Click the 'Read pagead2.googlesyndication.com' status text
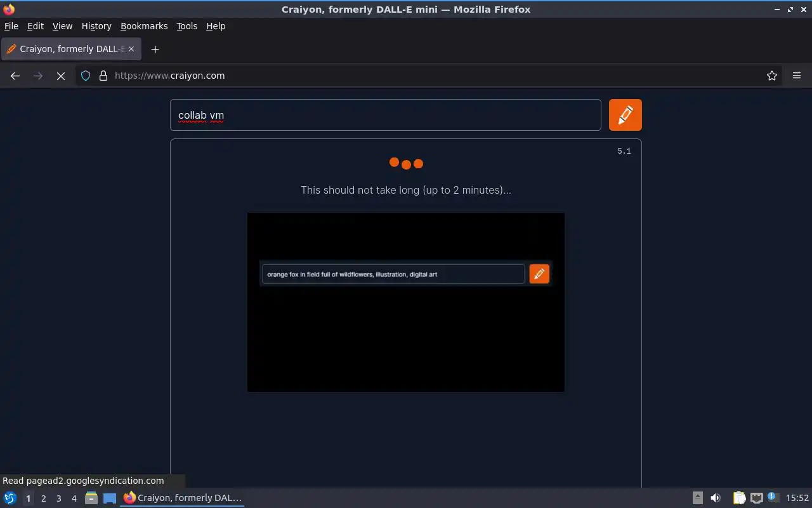 (83, 481)
